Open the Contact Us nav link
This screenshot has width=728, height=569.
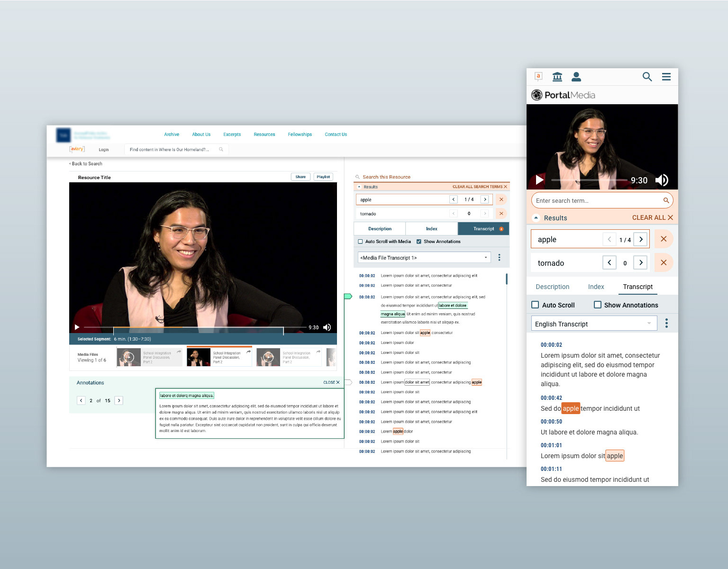tap(336, 135)
